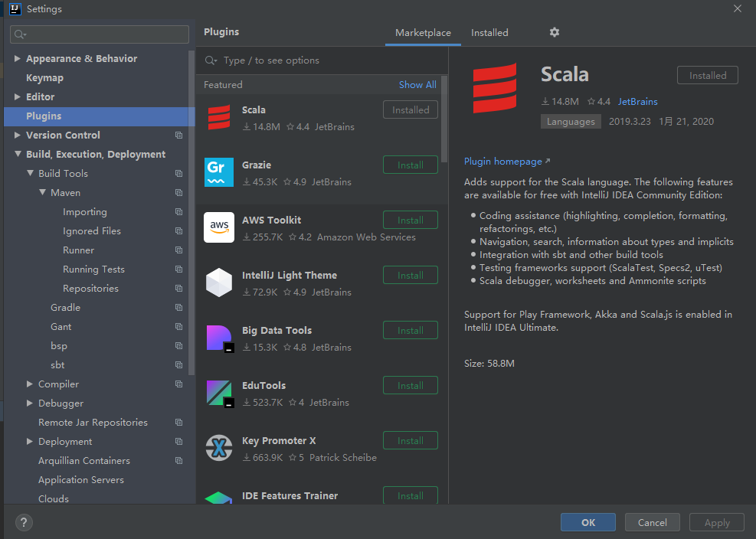Focus the plugin search field
The width and height of the screenshot is (756, 539).
click(322, 60)
